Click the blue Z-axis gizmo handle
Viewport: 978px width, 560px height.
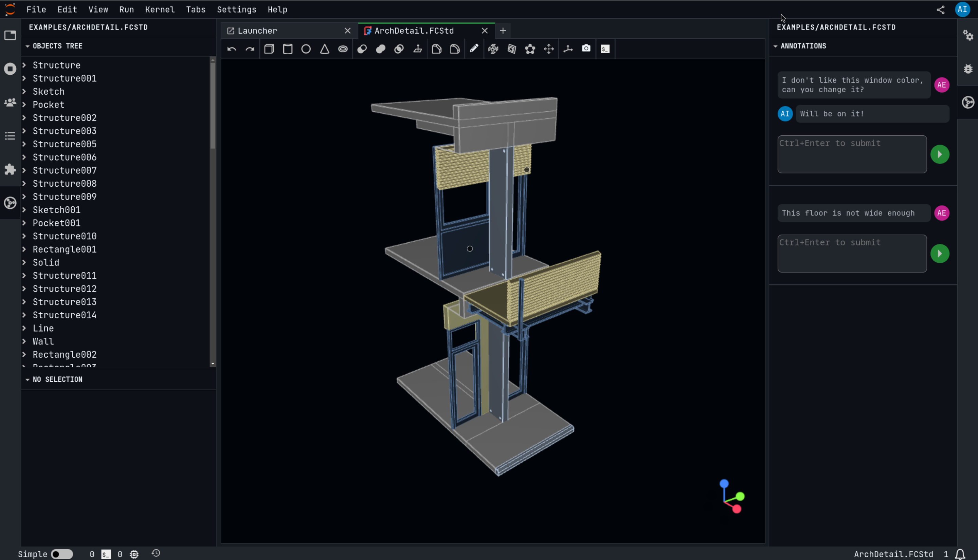(x=724, y=483)
